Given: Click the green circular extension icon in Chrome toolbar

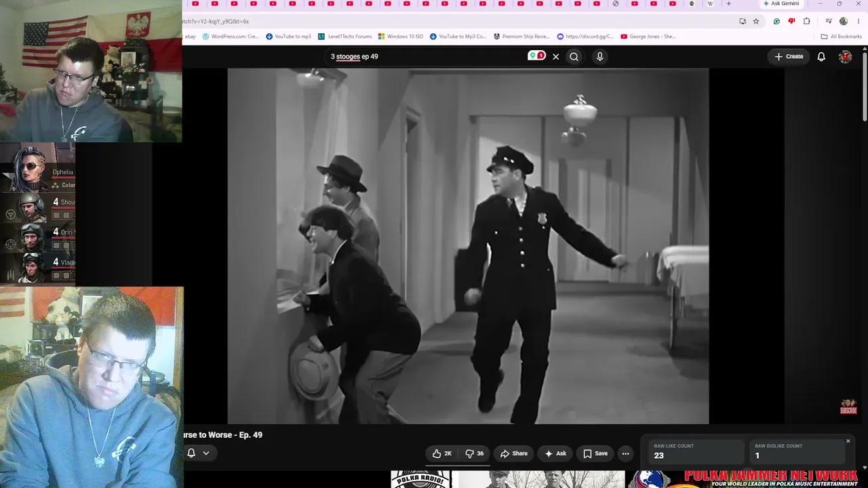Looking at the screenshot, I should 776,21.
